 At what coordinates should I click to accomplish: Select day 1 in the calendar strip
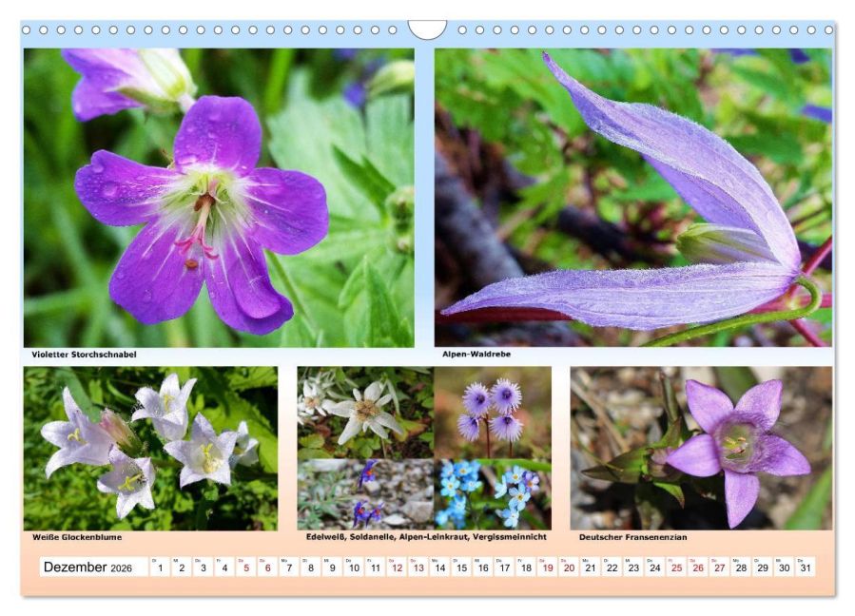coord(160,567)
